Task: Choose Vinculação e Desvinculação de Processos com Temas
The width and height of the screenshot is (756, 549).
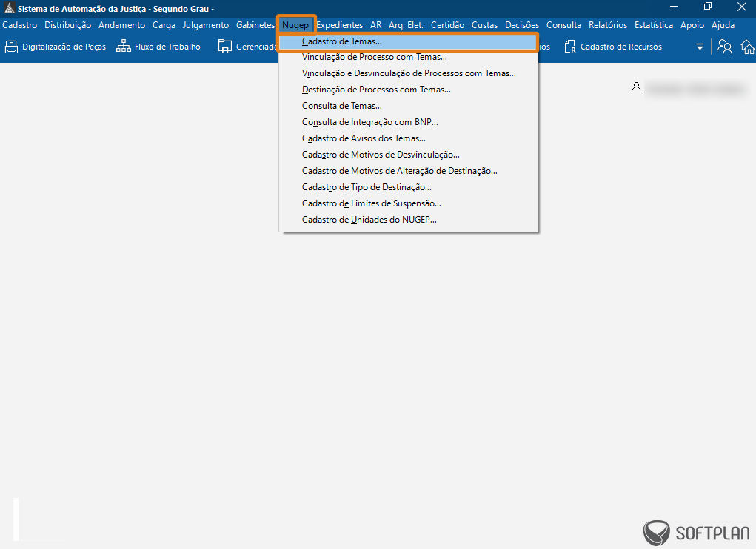Action: 408,73
